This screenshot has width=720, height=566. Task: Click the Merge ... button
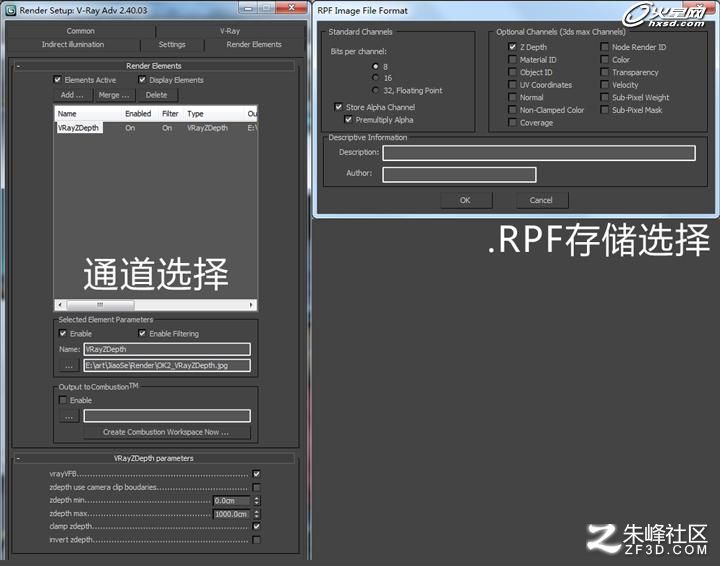(x=114, y=95)
